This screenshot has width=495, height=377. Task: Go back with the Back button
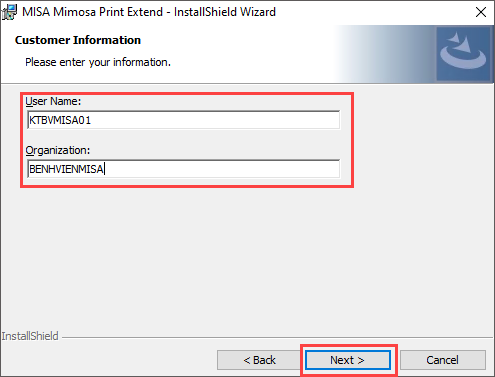259,360
